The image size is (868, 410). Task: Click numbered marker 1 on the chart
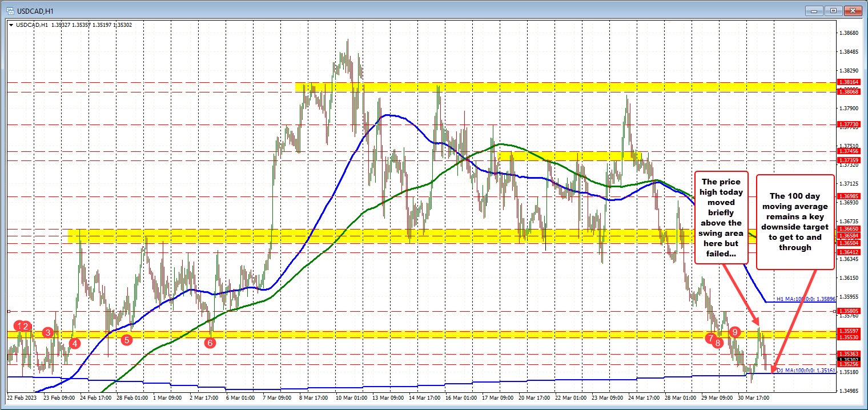tap(19, 326)
